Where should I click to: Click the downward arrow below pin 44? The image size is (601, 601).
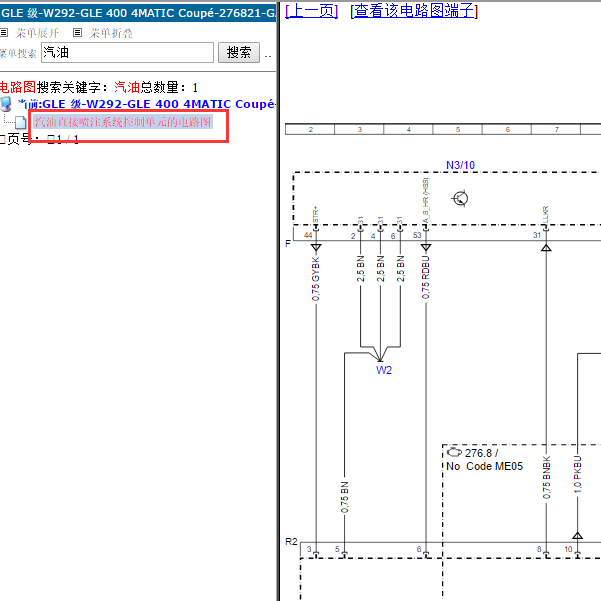316,247
